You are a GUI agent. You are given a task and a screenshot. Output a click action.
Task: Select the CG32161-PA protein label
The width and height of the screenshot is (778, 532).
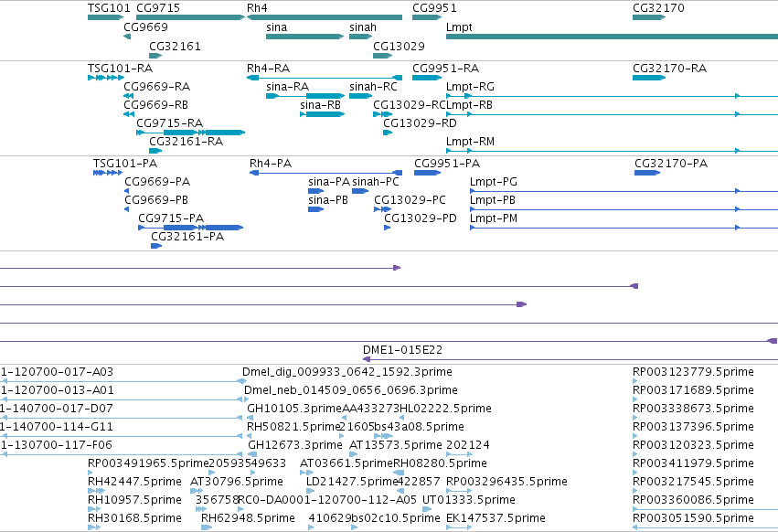click(x=187, y=237)
